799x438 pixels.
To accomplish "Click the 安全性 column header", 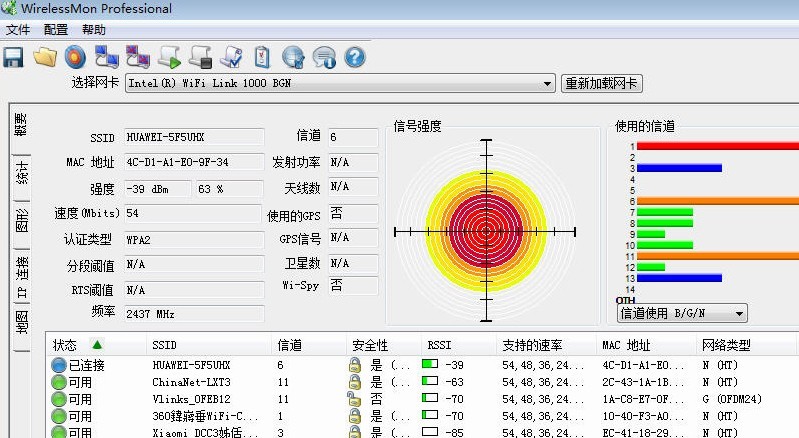I will coord(384,345).
